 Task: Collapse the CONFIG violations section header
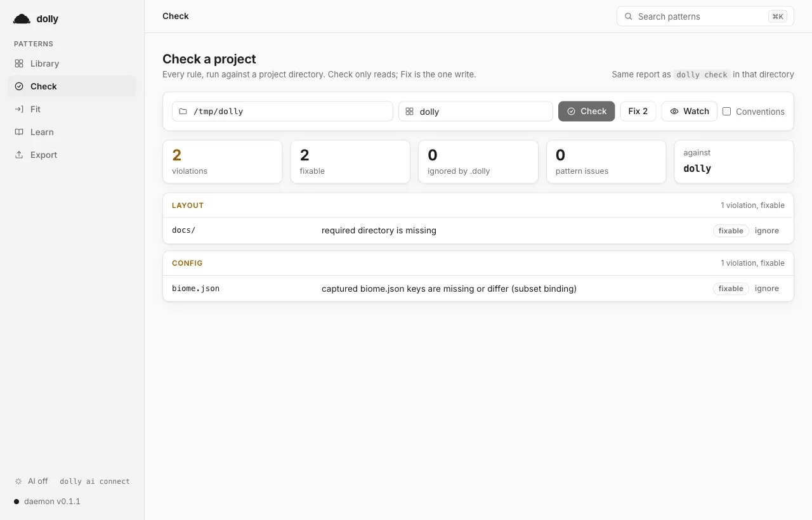[478, 263]
